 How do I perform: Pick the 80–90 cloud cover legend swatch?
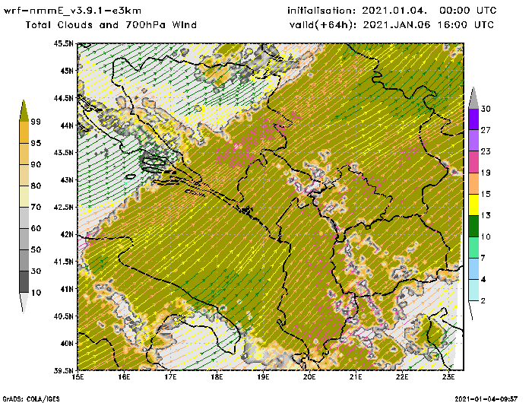point(24,175)
